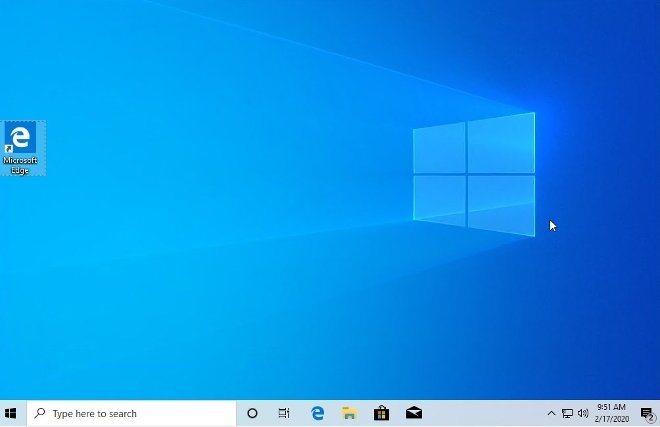Open the Windows Start menu
This screenshot has height=427, width=660.
tap(11, 414)
